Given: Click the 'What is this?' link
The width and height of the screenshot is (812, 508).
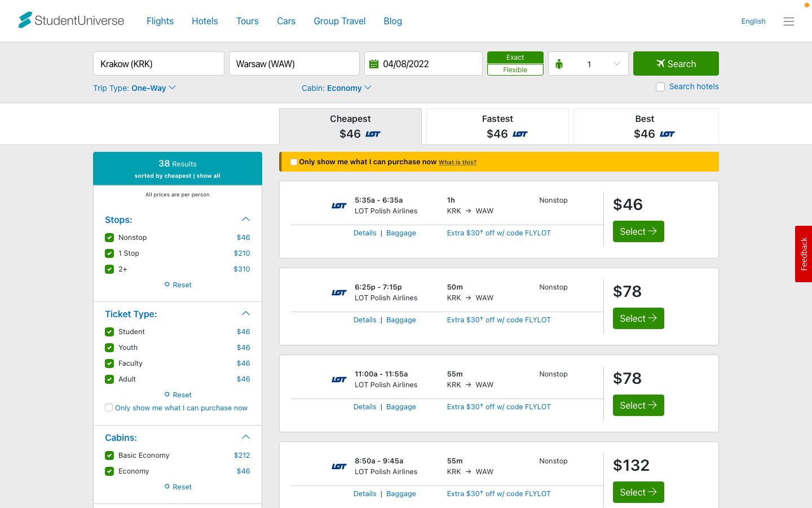Looking at the screenshot, I should 457,163.
